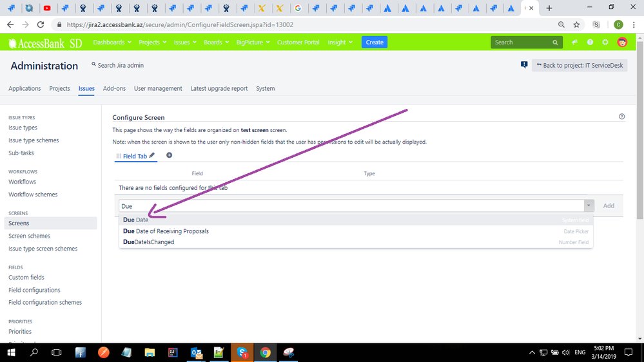
Task: Open the System admin tab
Action: 266,88
